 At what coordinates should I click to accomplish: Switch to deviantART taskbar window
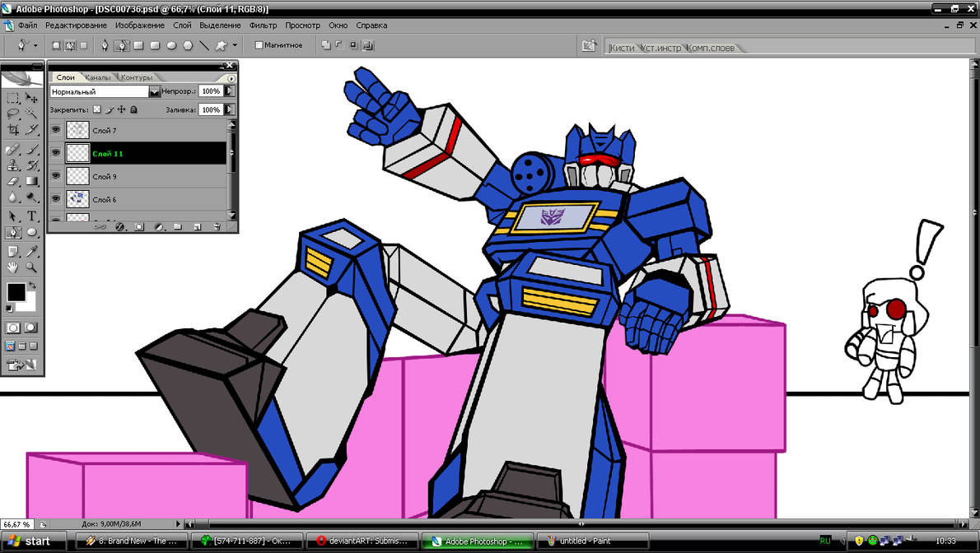[364, 541]
